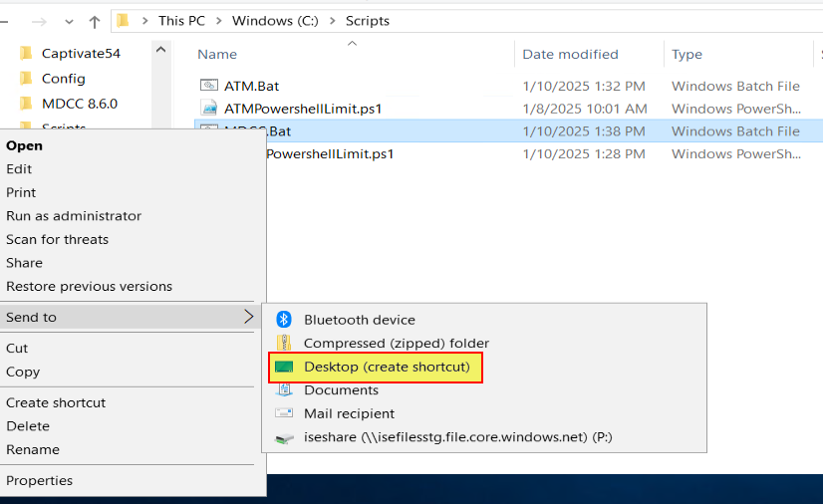Select MDCC 8.6.0 in navigation tree
The height and width of the screenshot is (504, 823).
80,104
